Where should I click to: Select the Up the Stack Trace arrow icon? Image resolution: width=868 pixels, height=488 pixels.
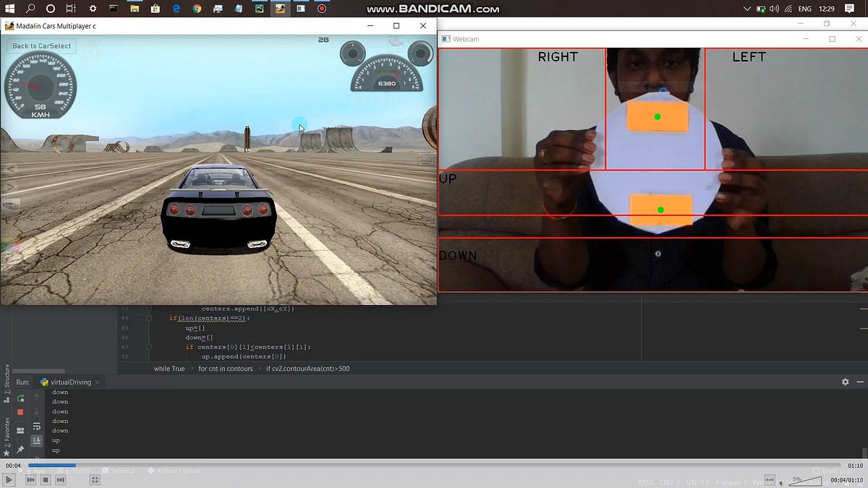[36, 398]
